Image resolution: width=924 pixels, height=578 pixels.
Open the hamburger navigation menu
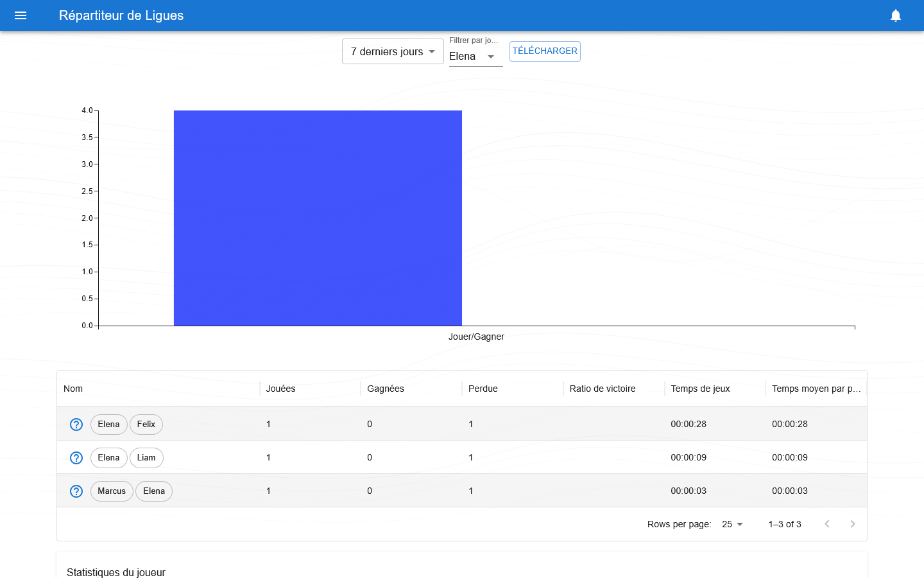(21, 15)
